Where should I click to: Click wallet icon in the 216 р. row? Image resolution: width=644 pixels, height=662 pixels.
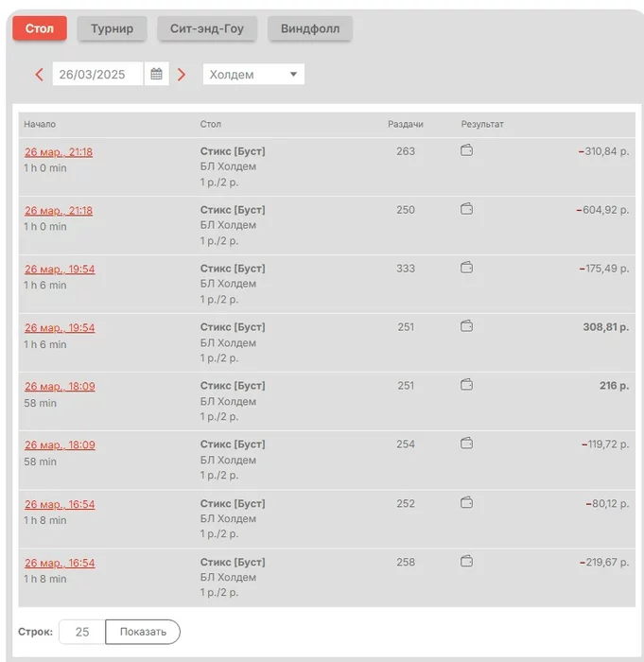pyautogui.click(x=466, y=385)
